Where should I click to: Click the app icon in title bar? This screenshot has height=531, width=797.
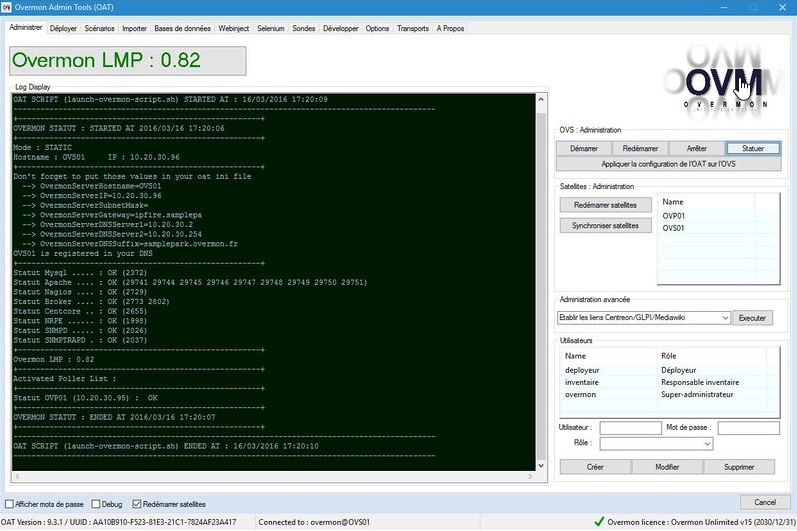point(8,8)
